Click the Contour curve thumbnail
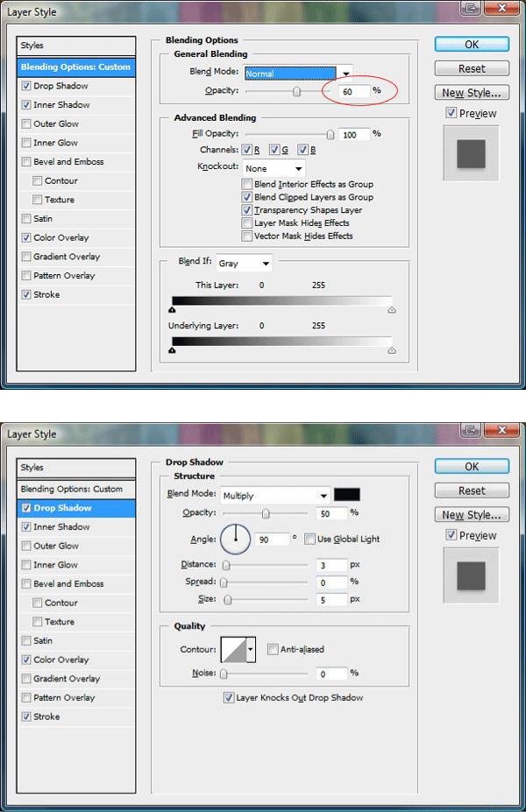Image resolution: width=526 pixels, height=812 pixels. [x=234, y=649]
